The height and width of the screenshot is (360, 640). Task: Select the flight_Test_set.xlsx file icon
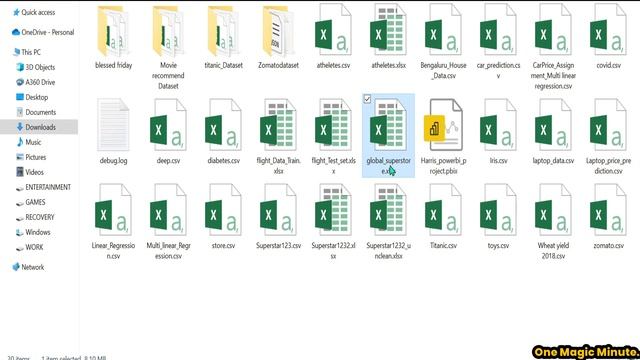click(x=333, y=124)
